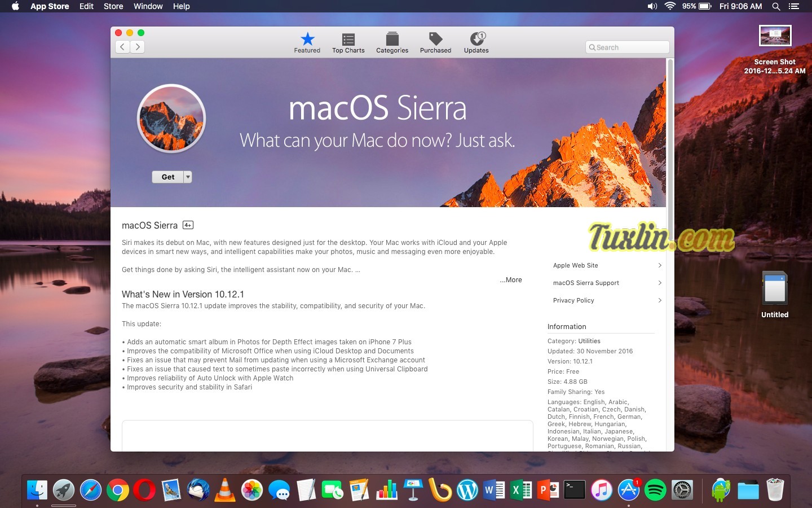812x508 pixels.
Task: Open System Preferences from the dock
Action: pos(682,490)
